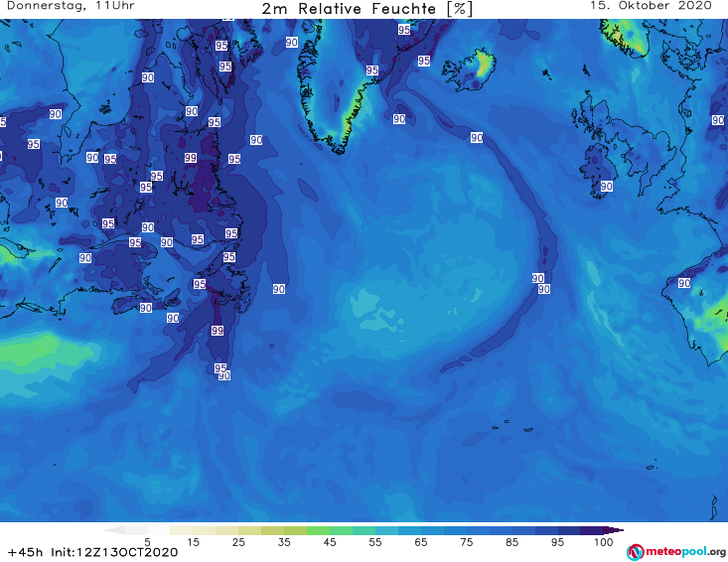Pick the bright green swatch left of 45
The image size is (728, 562).
click(x=318, y=530)
